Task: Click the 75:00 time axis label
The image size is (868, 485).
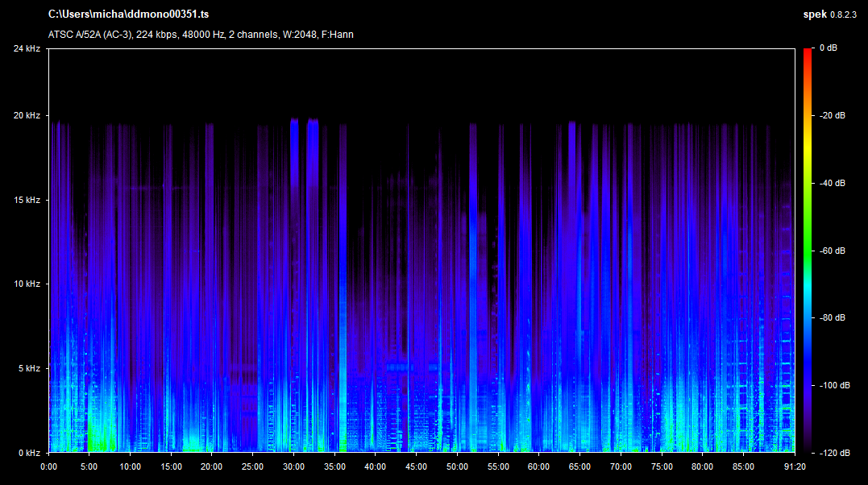Action: 661,466
